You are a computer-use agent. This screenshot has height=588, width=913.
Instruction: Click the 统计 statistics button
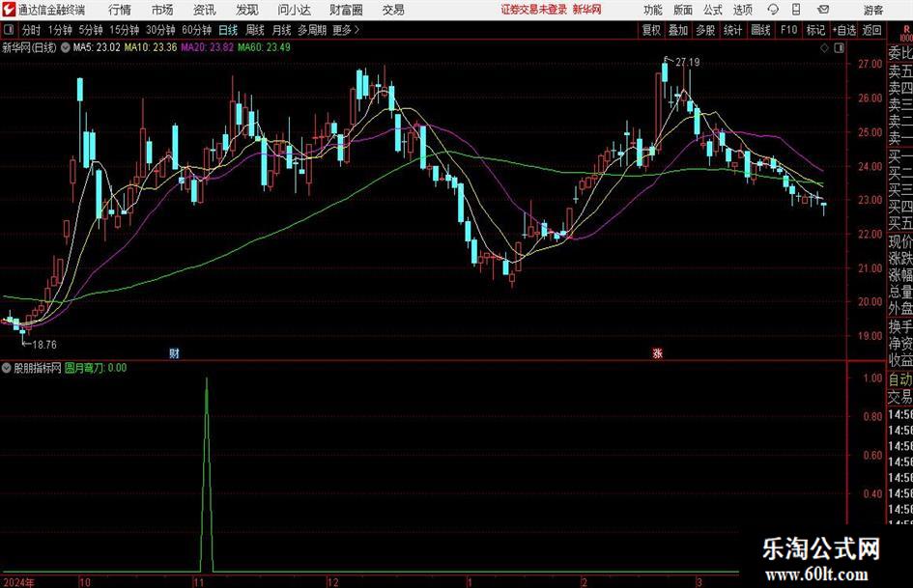click(732, 30)
